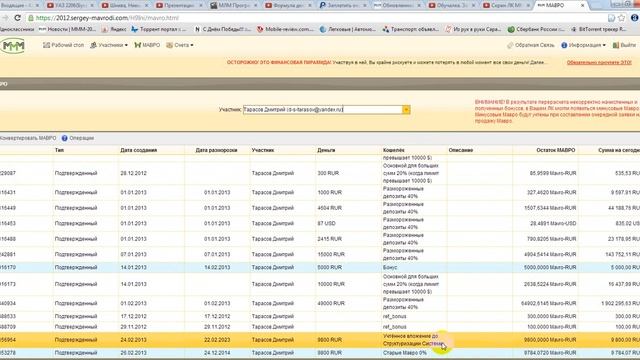
Task: Sort by the Тип column header
Action: (59, 150)
